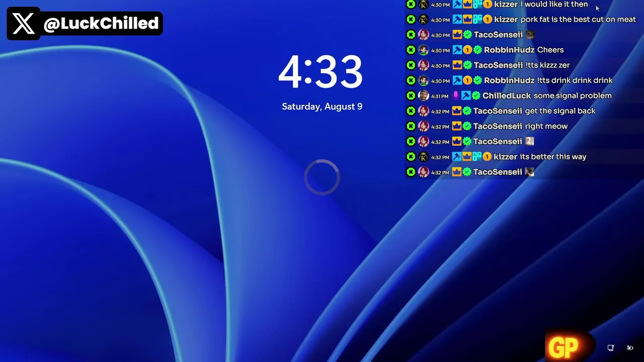Click 'its better this way' message
This screenshot has width=644, height=362.
click(553, 157)
